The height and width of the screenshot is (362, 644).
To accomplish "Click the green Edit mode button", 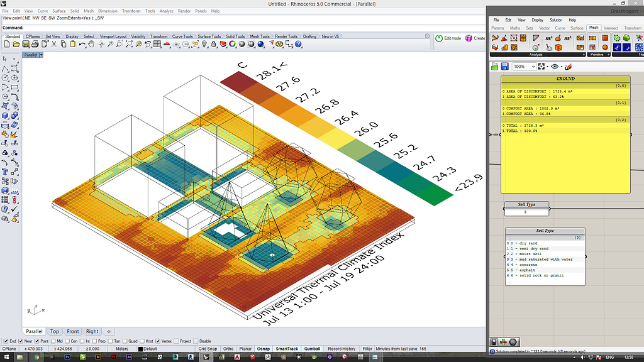I will click(448, 38).
